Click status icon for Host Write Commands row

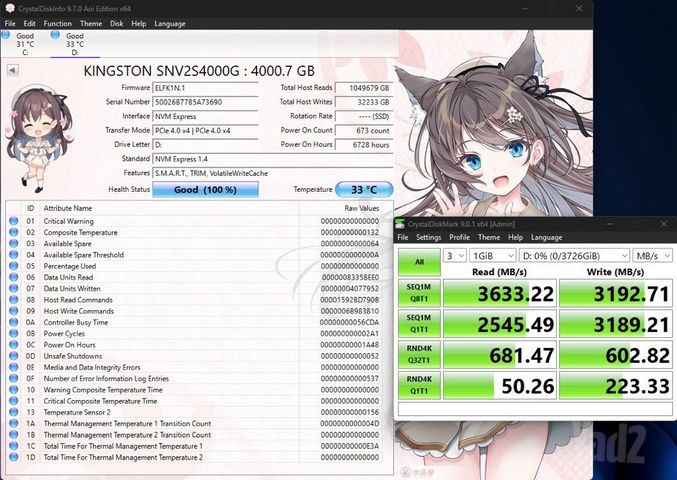click(x=13, y=311)
